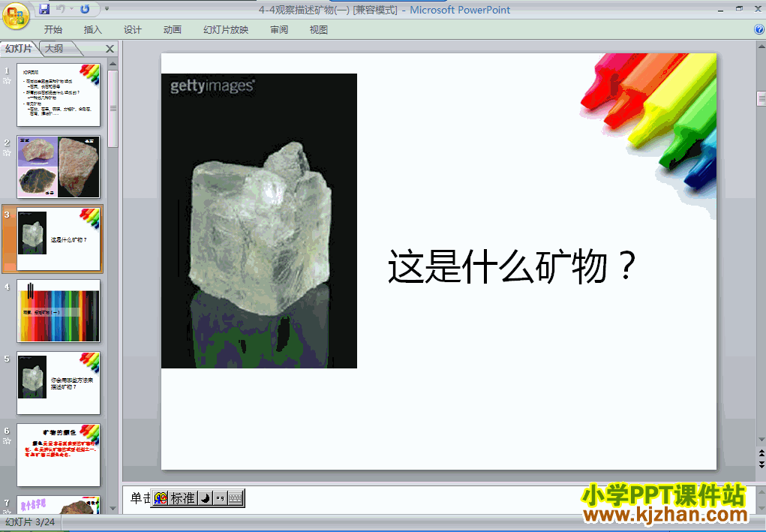This screenshot has height=532, width=766.
Task: Select slide 1 thumbnail with bullet text
Action: coord(59,95)
